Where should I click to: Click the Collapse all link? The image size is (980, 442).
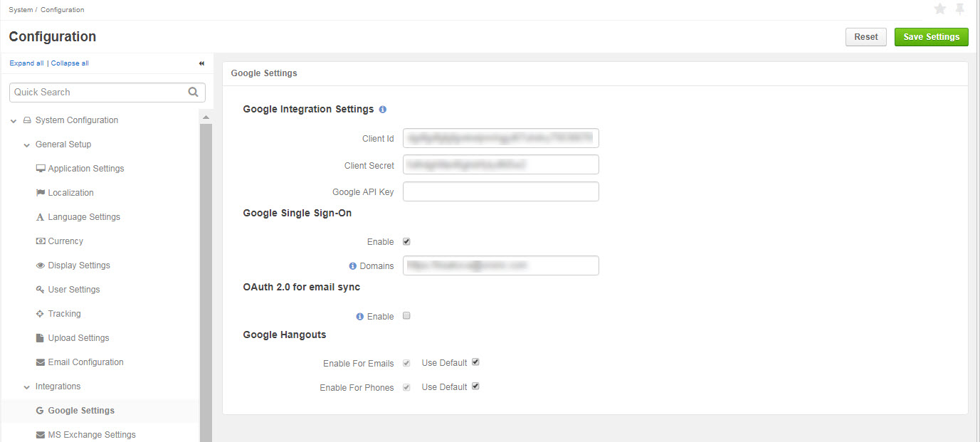pos(70,63)
